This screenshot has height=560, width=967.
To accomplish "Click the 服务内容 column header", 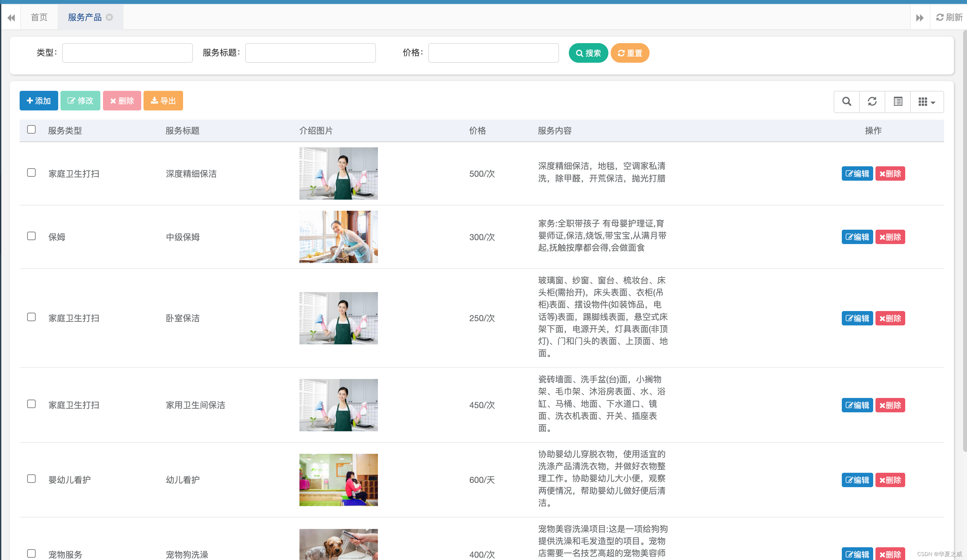I will [x=554, y=130].
